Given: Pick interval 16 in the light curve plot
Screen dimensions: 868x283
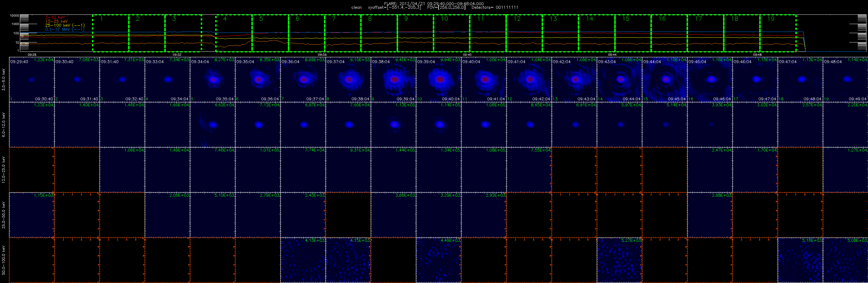Looking at the screenshot, I should pos(669,33).
